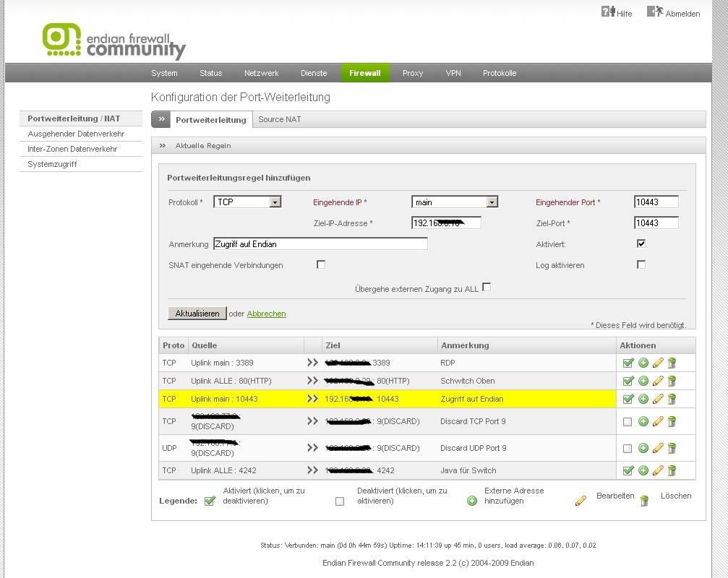Add external address to Java für Switch rule
The height and width of the screenshot is (578, 728).
pos(643,470)
